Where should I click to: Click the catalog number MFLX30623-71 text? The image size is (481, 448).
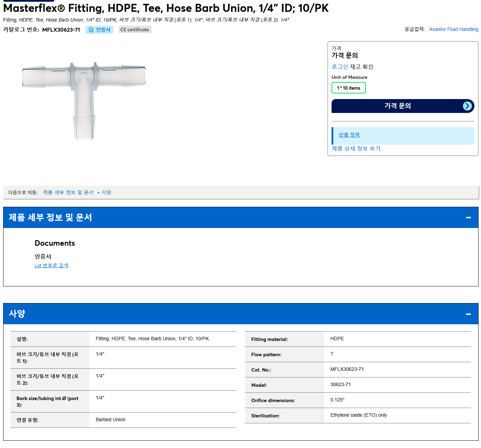[x=61, y=30]
